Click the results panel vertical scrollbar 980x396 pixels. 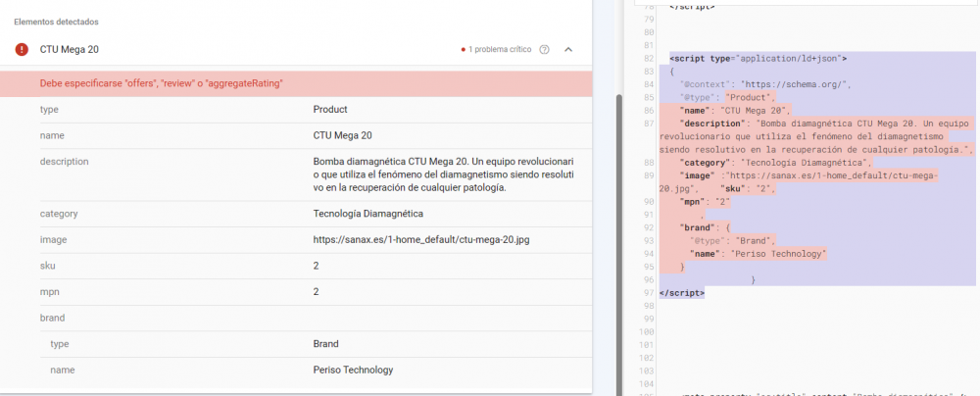point(619,244)
